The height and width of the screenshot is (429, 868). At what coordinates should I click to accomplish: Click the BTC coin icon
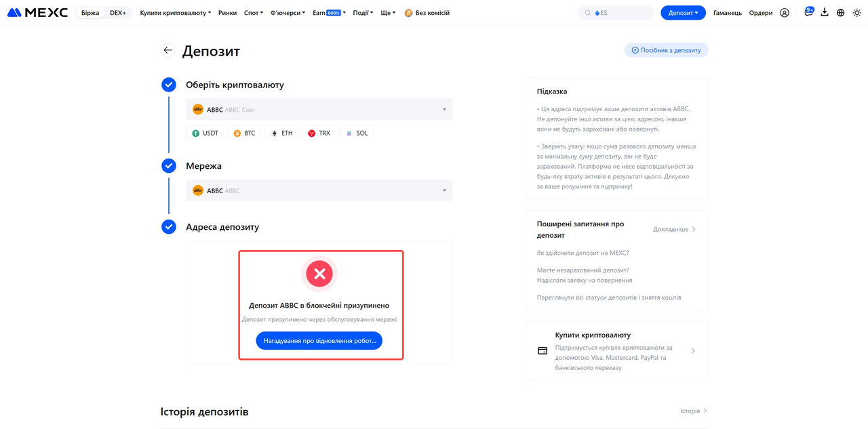tap(237, 134)
